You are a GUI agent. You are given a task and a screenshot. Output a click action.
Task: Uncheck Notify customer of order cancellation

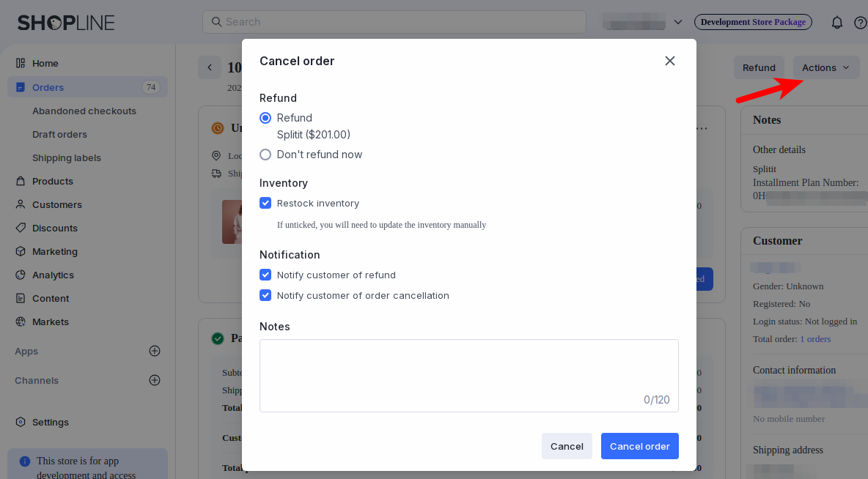pos(265,295)
